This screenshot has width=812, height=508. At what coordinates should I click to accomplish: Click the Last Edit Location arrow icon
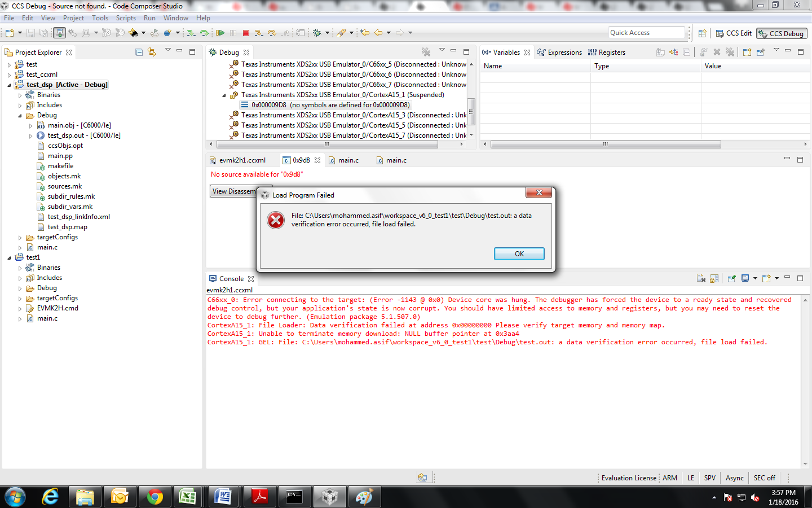pyautogui.click(x=365, y=33)
